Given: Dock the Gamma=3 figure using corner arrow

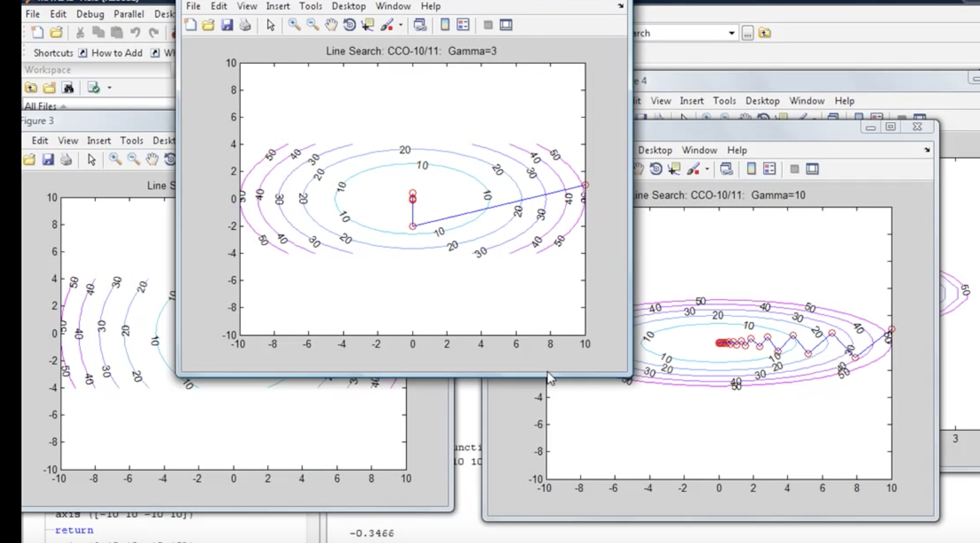Looking at the screenshot, I should tap(621, 6).
